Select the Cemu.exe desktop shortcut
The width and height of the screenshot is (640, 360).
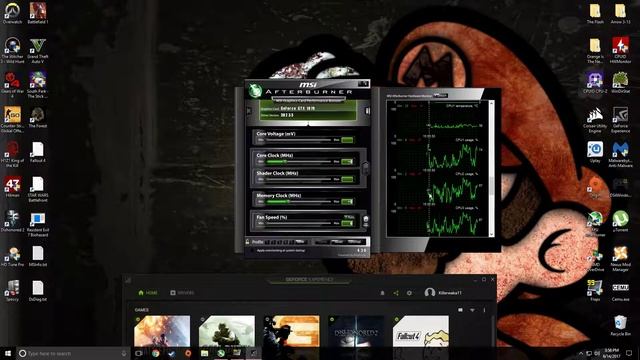tap(620, 291)
